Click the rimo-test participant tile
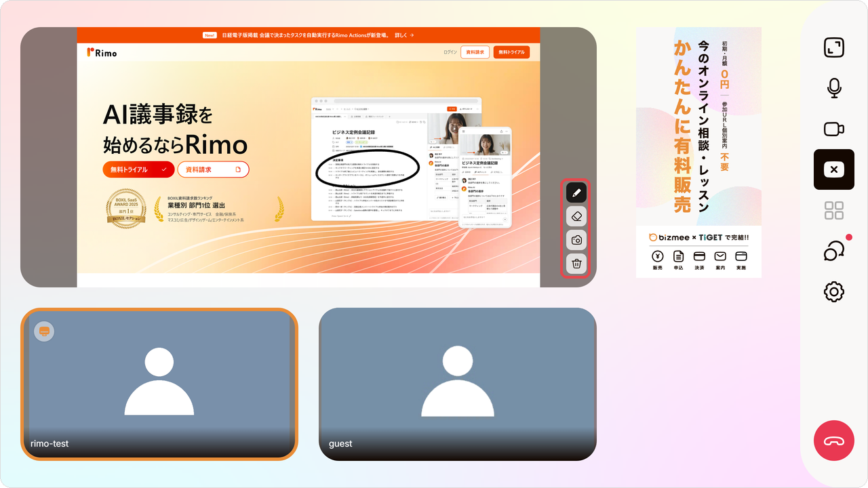This screenshot has height=488, width=868. click(x=159, y=384)
